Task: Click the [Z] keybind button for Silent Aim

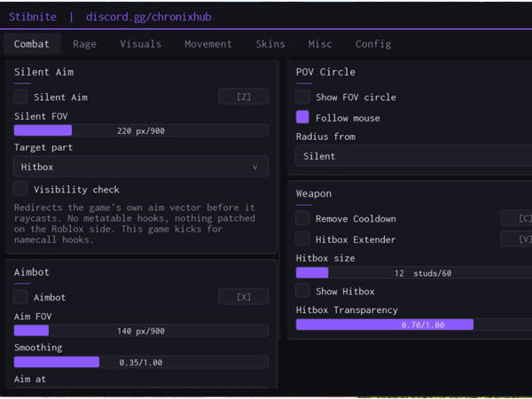Action: (x=244, y=97)
